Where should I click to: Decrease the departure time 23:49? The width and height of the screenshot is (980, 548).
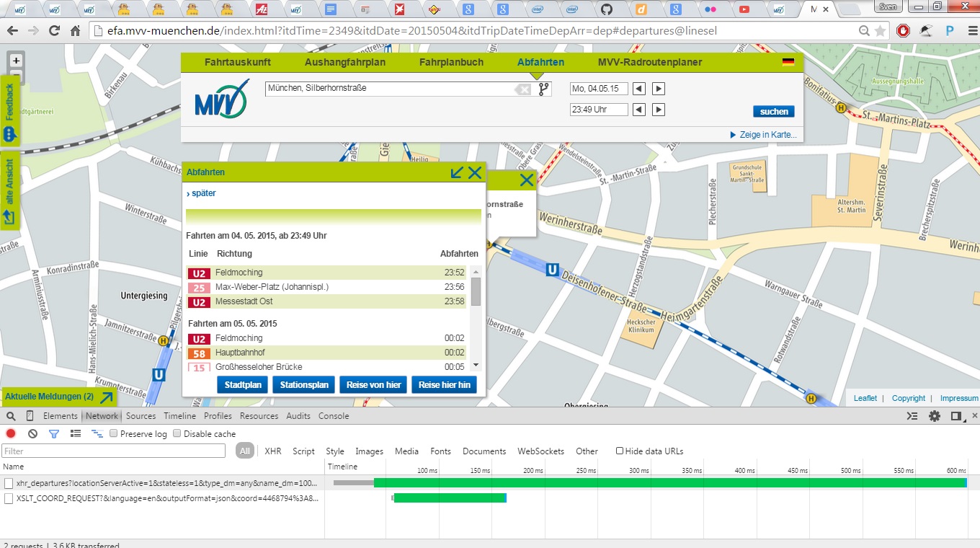[639, 110]
